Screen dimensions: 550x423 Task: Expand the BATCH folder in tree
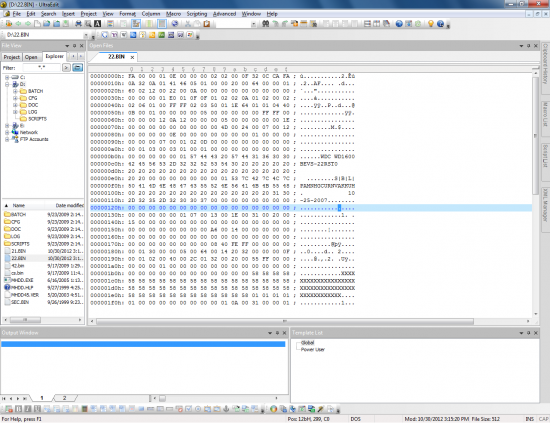(x=15, y=91)
